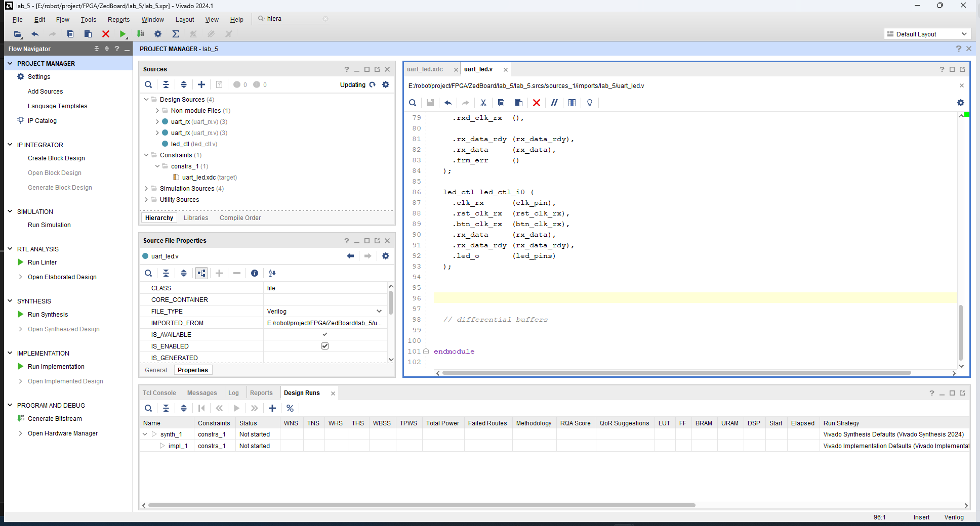
Task: Click Run Implementation in Flow Navigator
Action: click(x=56, y=367)
